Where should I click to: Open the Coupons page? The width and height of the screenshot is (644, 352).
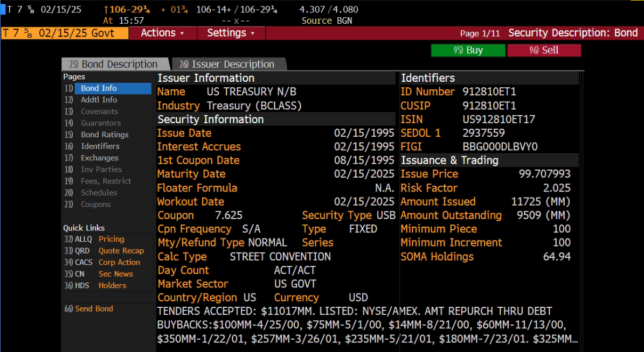point(96,204)
